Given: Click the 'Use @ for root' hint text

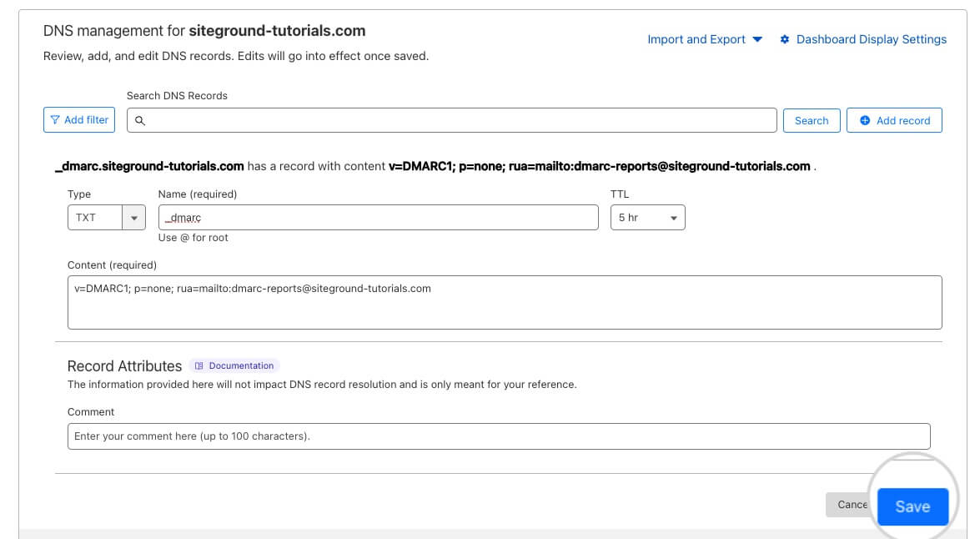Looking at the screenshot, I should 193,238.
